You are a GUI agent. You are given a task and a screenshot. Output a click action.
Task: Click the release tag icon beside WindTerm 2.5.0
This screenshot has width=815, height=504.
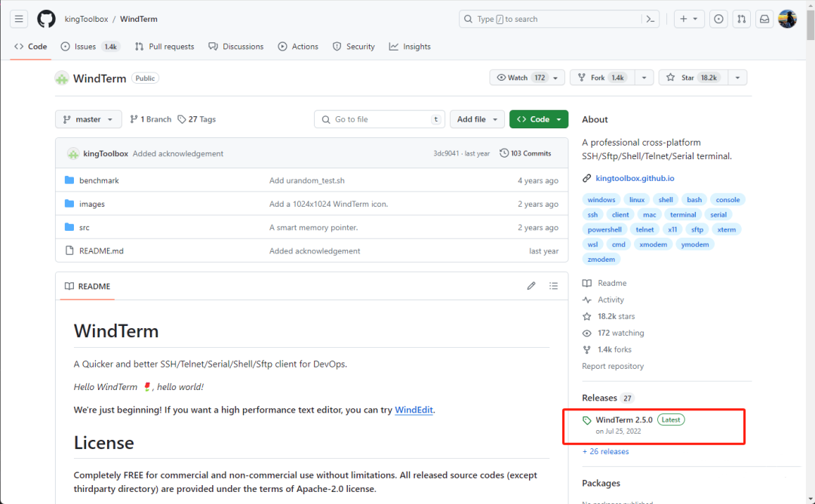[x=587, y=420]
